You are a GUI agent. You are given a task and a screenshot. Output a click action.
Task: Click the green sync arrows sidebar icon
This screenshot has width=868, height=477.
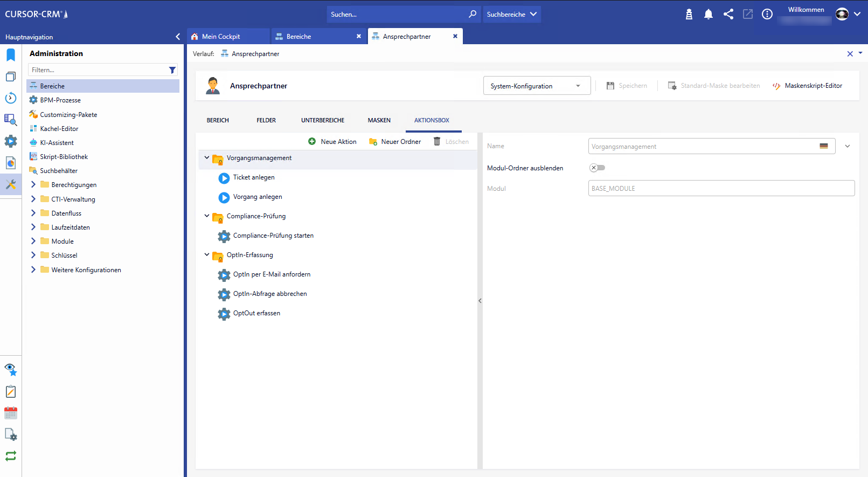pyautogui.click(x=11, y=456)
